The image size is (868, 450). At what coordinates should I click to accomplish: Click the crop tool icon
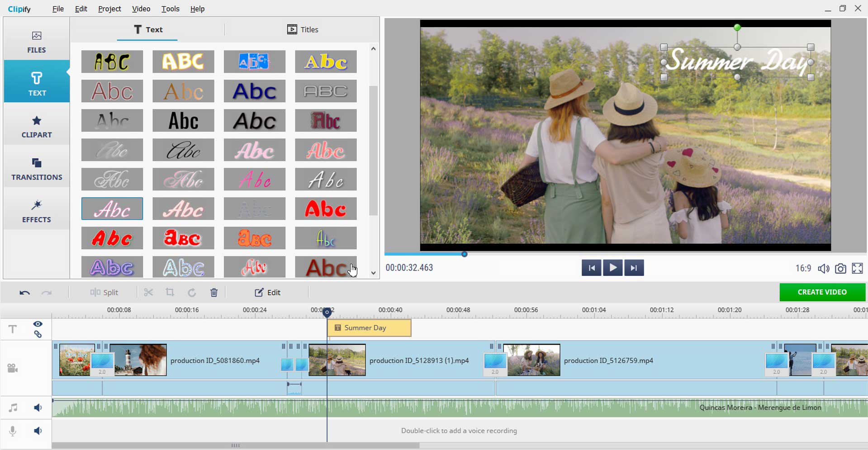pos(170,292)
